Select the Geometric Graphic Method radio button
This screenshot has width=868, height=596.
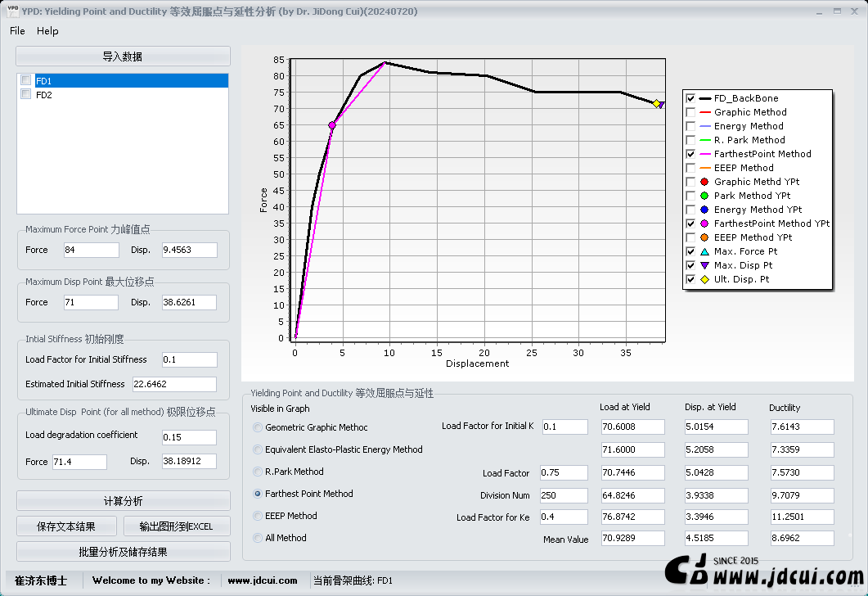(x=258, y=427)
